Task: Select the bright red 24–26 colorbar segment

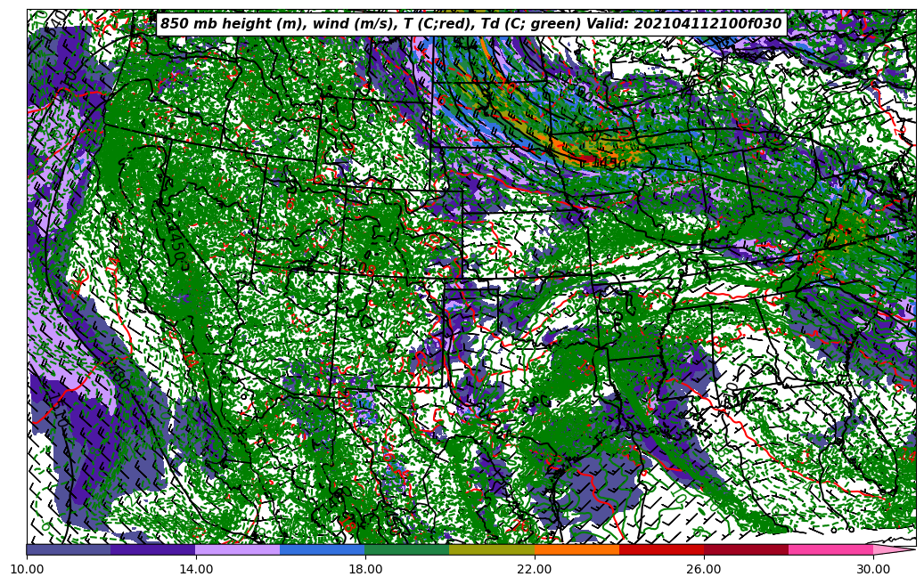Action: [x=661, y=549]
